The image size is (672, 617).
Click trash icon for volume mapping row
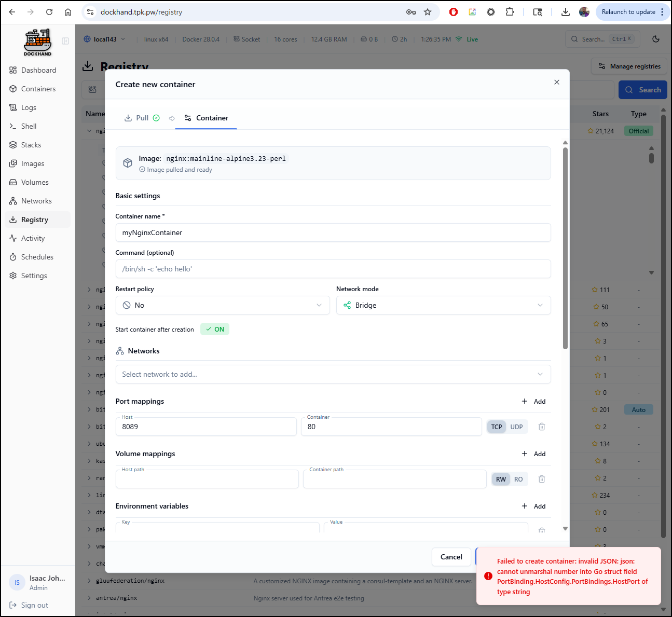(541, 479)
